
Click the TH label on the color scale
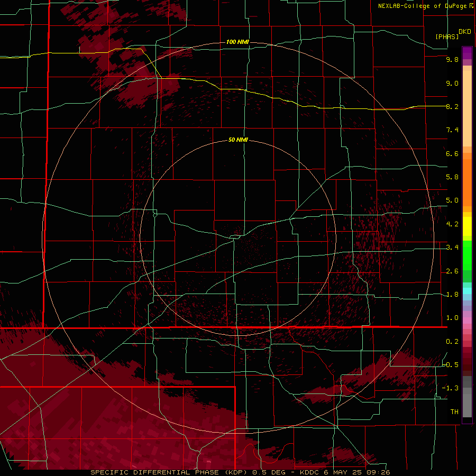coord(454,412)
